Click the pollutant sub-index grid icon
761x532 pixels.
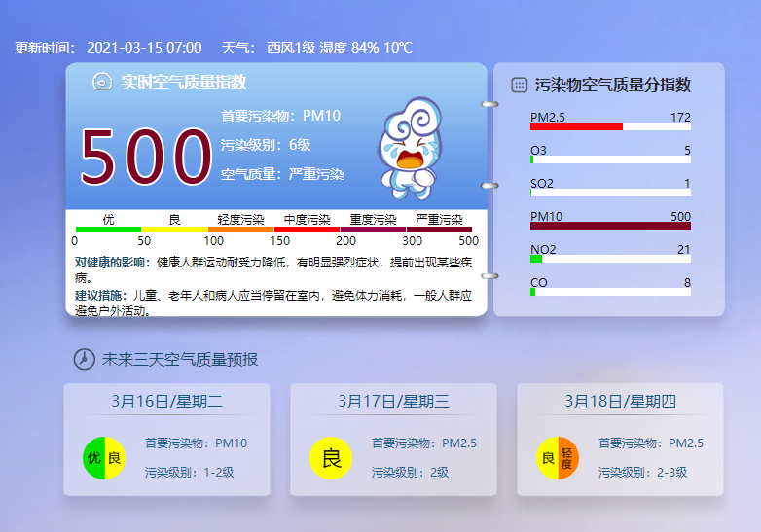click(x=520, y=86)
